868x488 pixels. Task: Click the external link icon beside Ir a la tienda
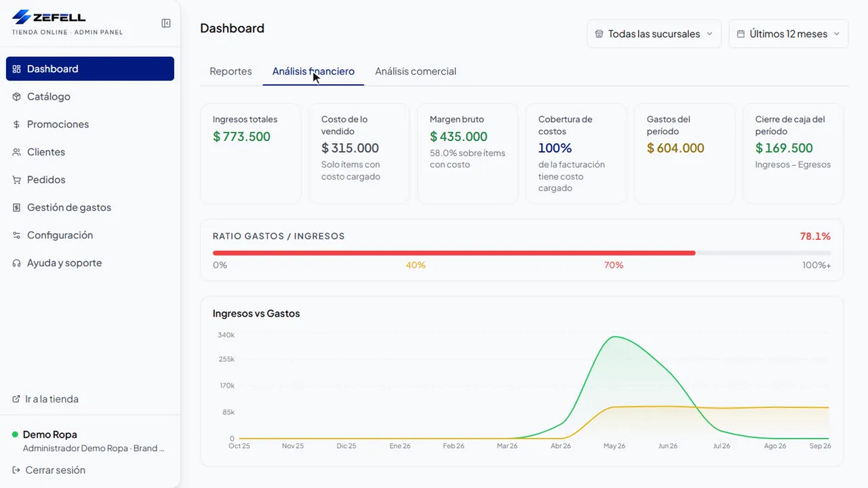coord(16,399)
